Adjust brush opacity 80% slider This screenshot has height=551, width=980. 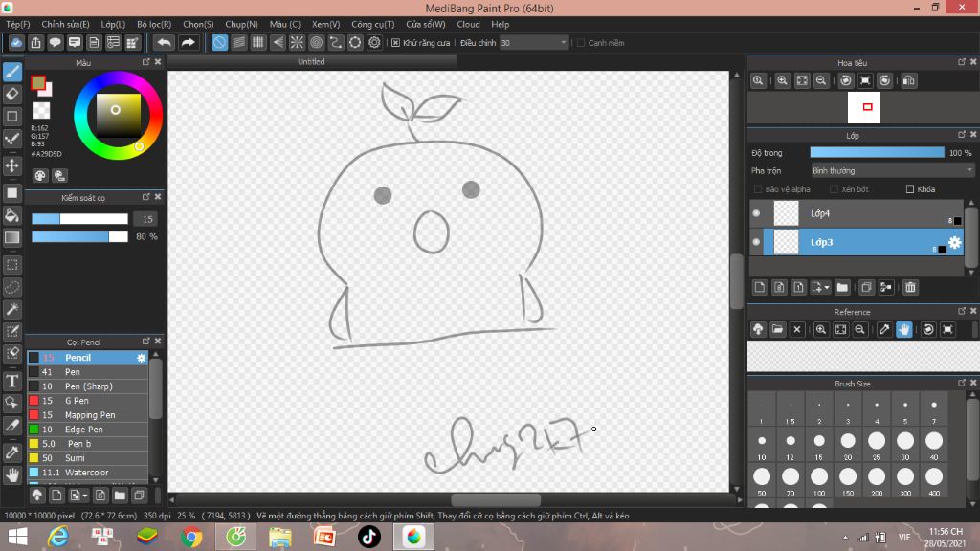pyautogui.click(x=80, y=237)
